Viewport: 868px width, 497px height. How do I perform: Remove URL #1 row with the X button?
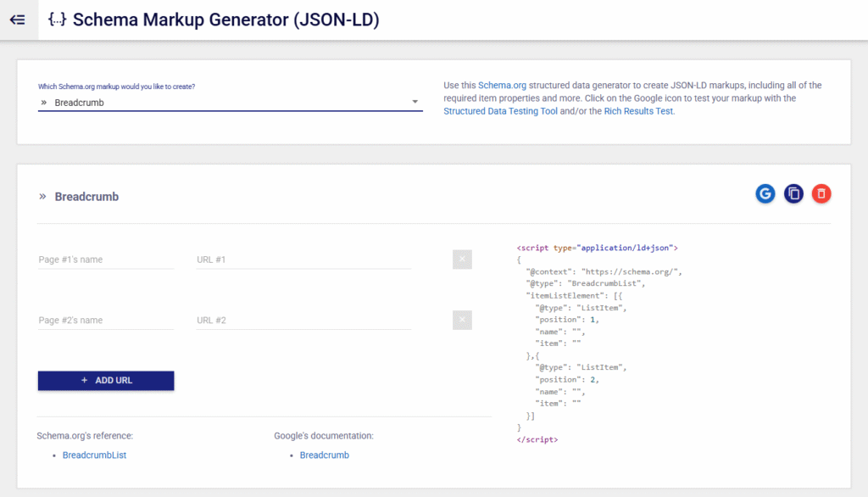point(462,260)
